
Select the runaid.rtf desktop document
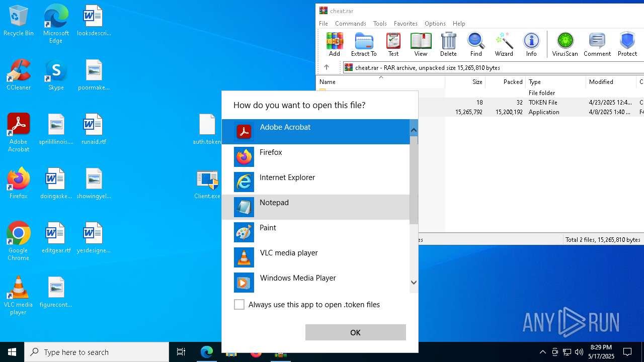click(94, 130)
